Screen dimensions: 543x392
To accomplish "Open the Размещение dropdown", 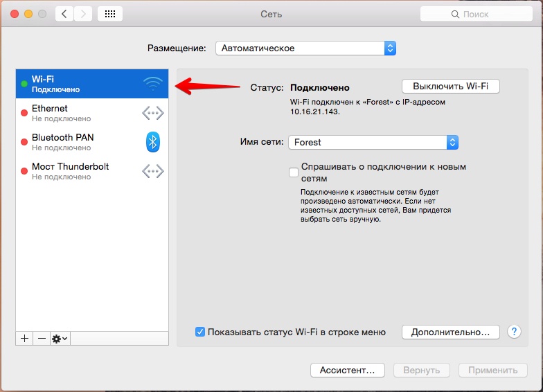I will click(x=305, y=48).
